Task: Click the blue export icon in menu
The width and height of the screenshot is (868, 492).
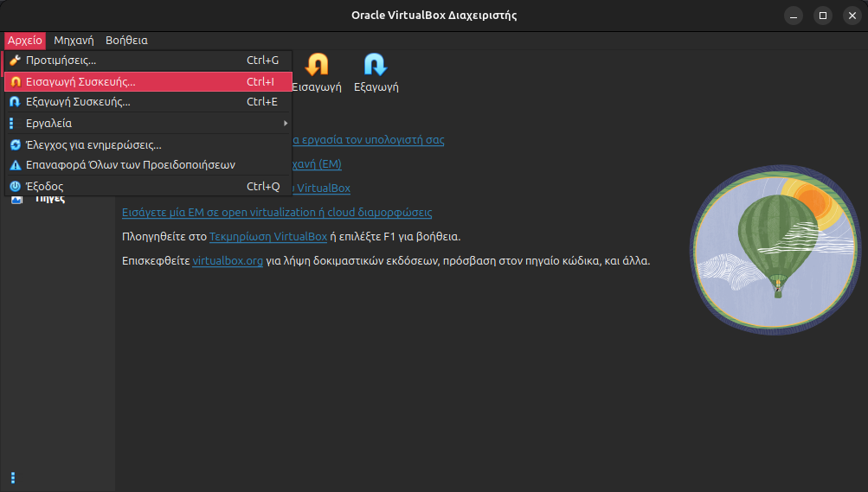Action: click(16, 102)
